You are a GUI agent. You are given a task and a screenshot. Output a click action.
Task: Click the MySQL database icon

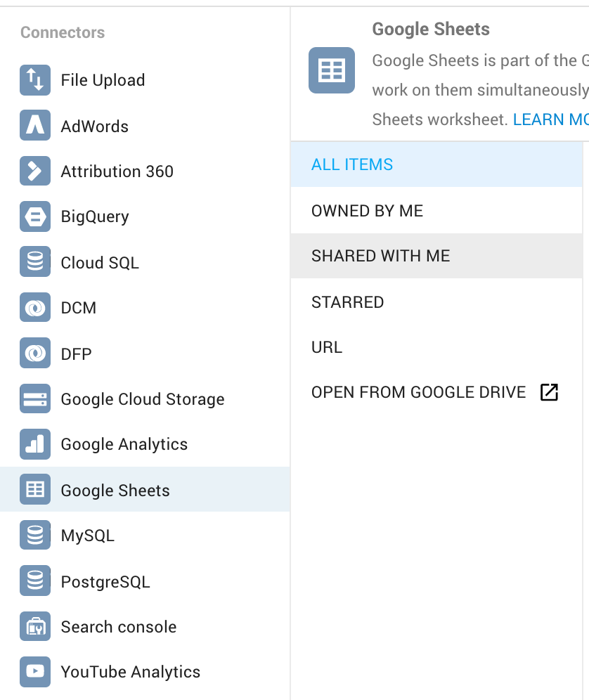pos(35,536)
